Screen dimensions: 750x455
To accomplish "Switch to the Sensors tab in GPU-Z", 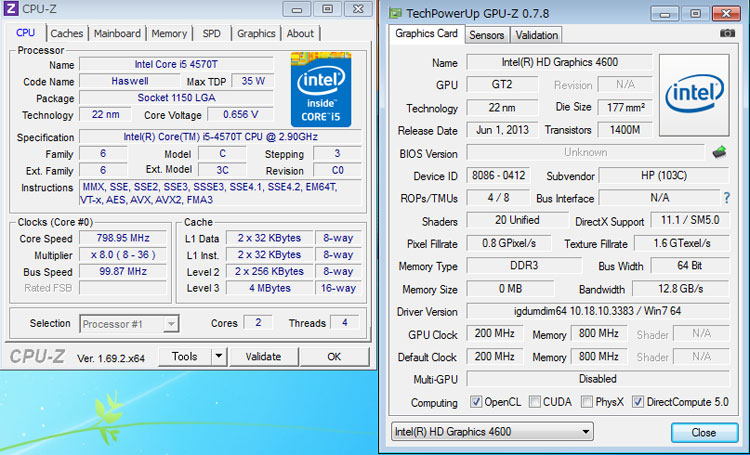I will tap(486, 35).
